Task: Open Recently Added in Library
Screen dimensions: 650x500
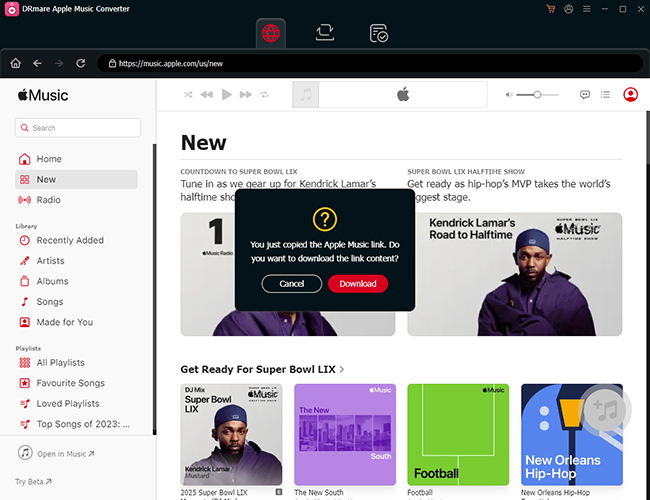Action: click(x=76, y=240)
